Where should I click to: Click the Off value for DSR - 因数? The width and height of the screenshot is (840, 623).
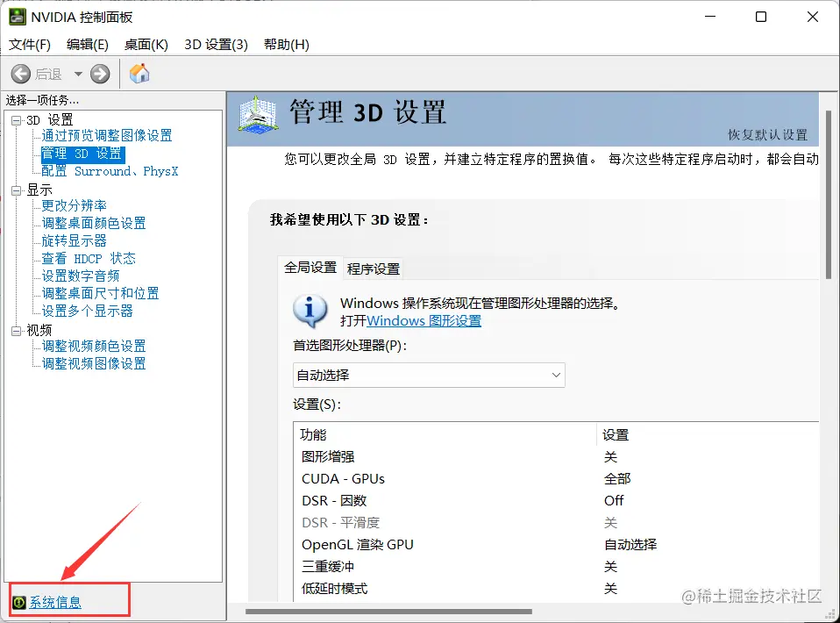(x=614, y=501)
